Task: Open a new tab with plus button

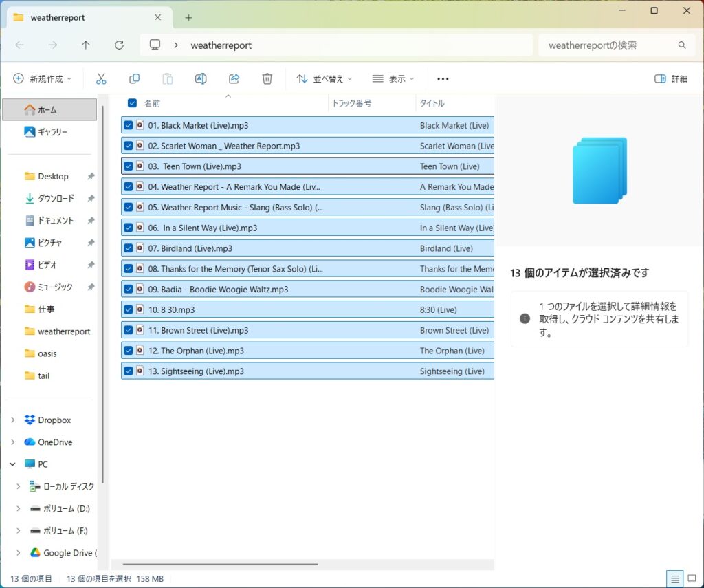Action: click(x=188, y=18)
